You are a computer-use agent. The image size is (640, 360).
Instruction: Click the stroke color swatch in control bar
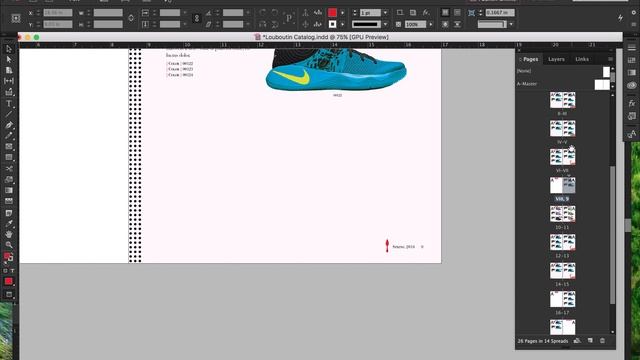pyautogui.click(x=332, y=24)
